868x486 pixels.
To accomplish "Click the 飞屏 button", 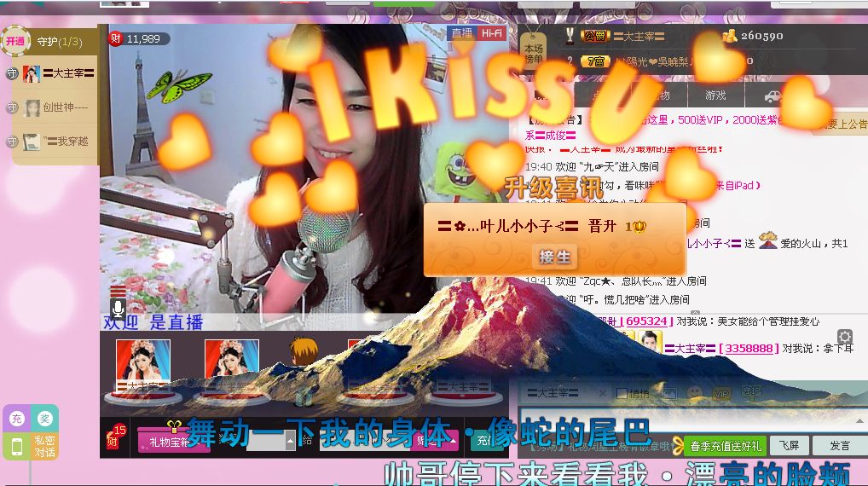I will [790, 445].
